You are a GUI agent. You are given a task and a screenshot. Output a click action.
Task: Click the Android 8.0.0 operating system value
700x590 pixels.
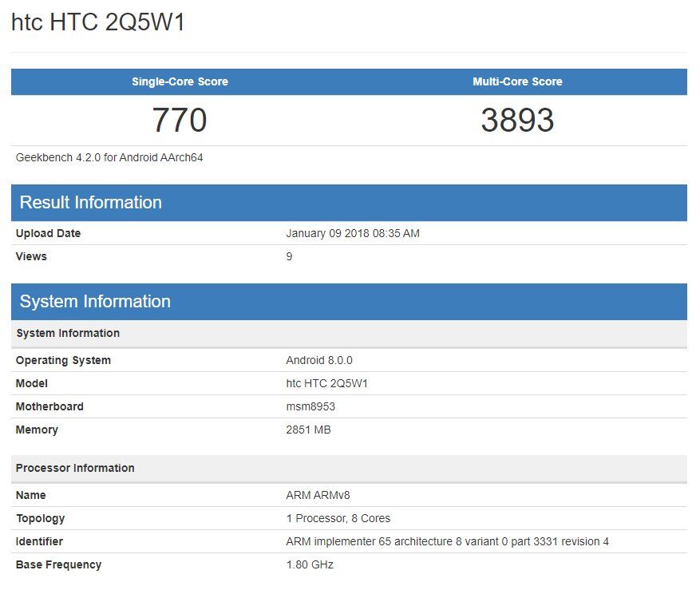[318, 360]
